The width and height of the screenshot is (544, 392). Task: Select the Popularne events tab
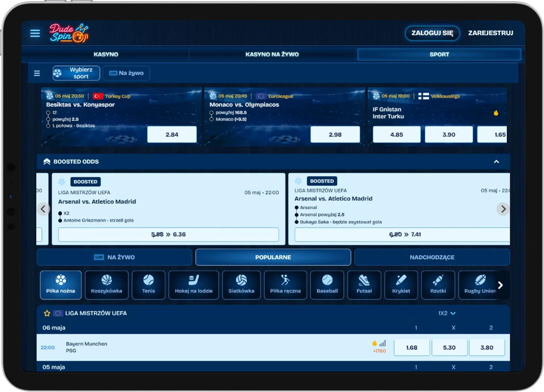click(273, 257)
